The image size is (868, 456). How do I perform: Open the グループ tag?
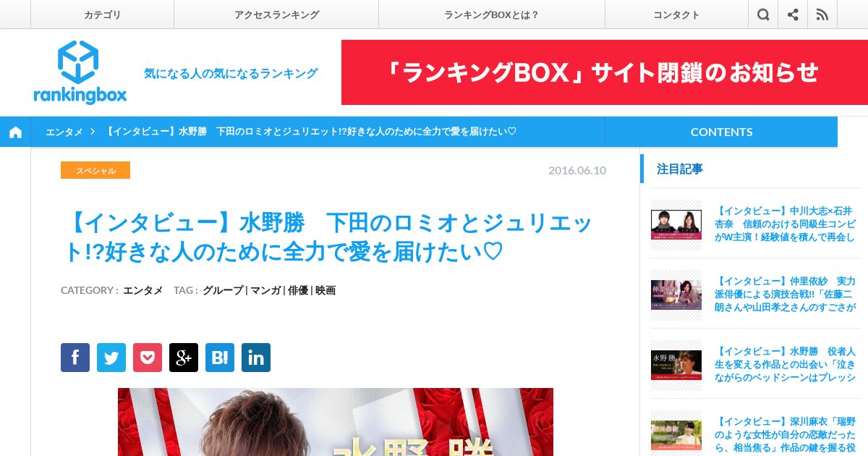tap(223, 290)
